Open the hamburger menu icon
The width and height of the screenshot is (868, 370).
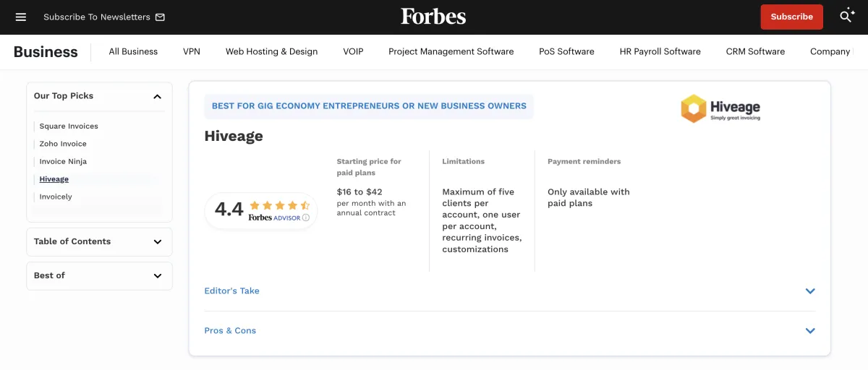21,17
